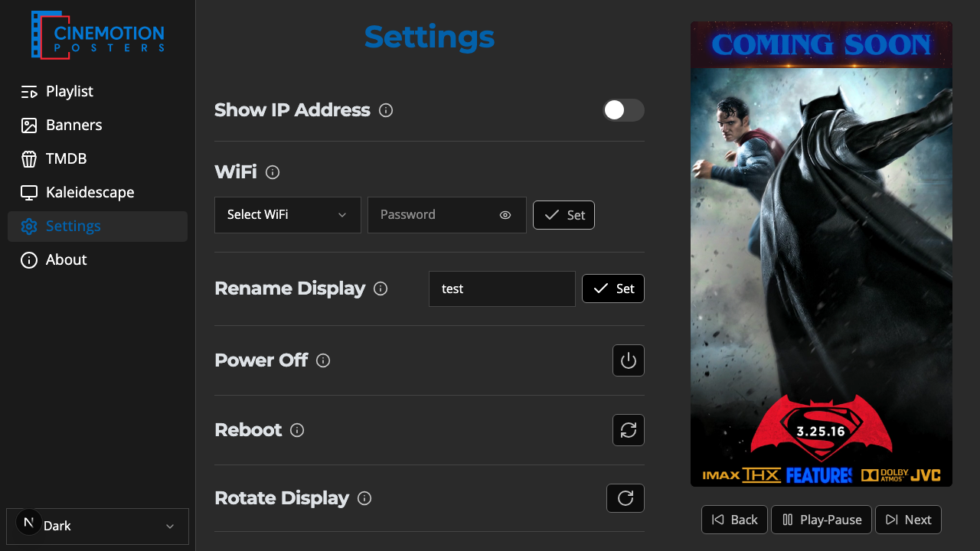Click the display name field containing test
Image resolution: width=980 pixels, height=551 pixels.
click(x=502, y=289)
